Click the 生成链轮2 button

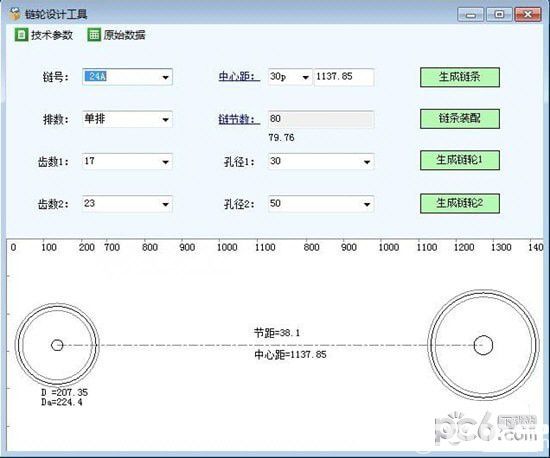click(x=460, y=203)
